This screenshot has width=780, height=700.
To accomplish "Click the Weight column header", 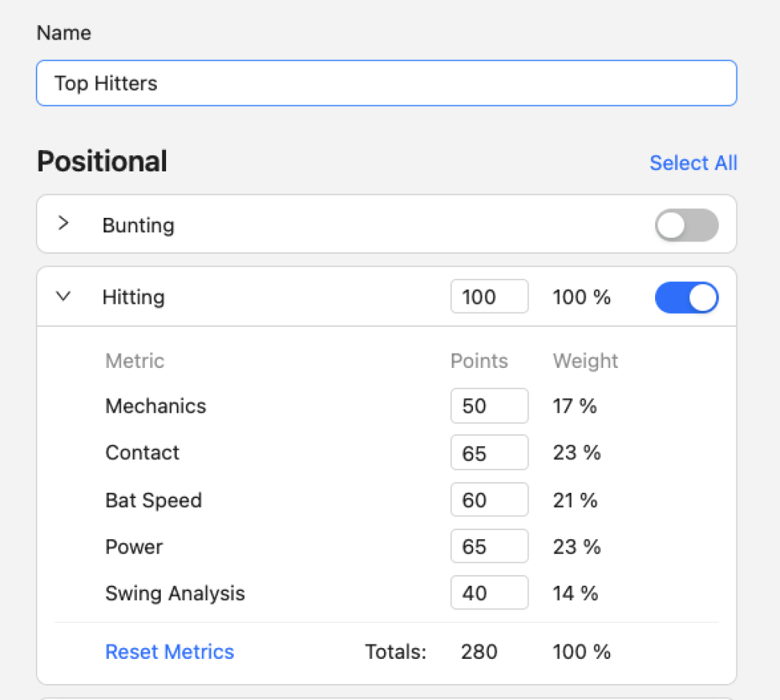I will (x=584, y=361).
